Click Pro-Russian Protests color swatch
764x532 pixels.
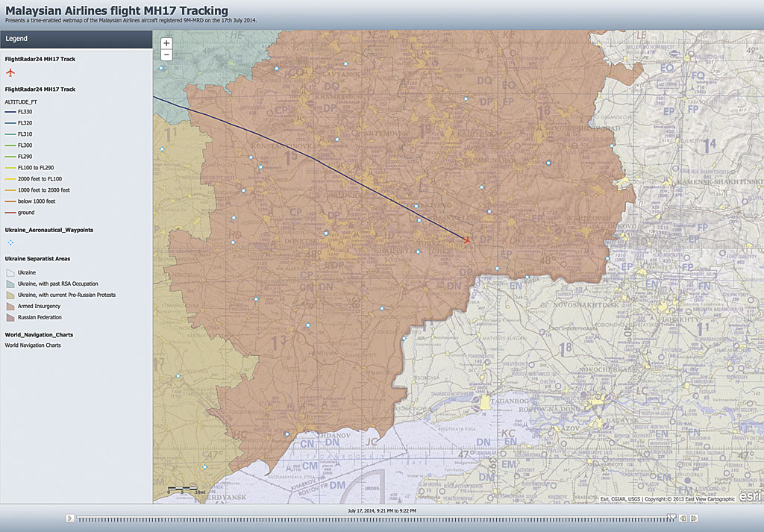[x=10, y=295]
